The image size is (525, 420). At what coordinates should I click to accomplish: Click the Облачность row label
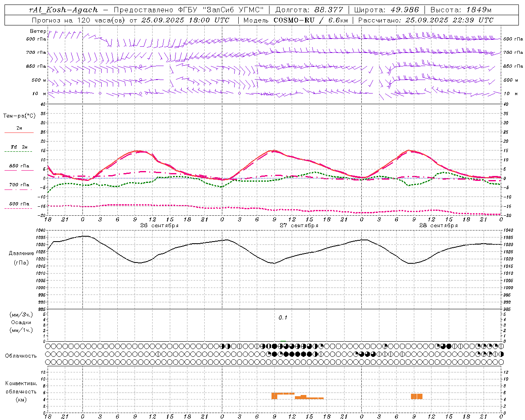[x=21, y=356]
